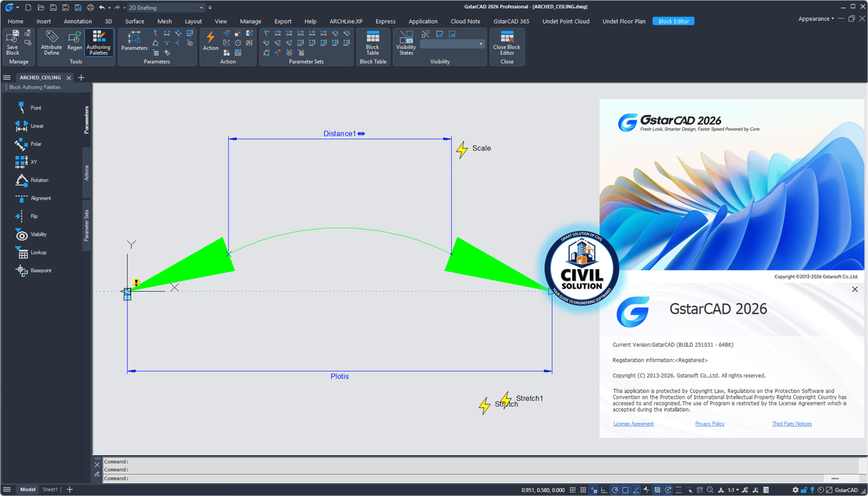This screenshot has height=496, width=868.
Task: Open quick access toolbar customize dropdown
Action: 210,8
